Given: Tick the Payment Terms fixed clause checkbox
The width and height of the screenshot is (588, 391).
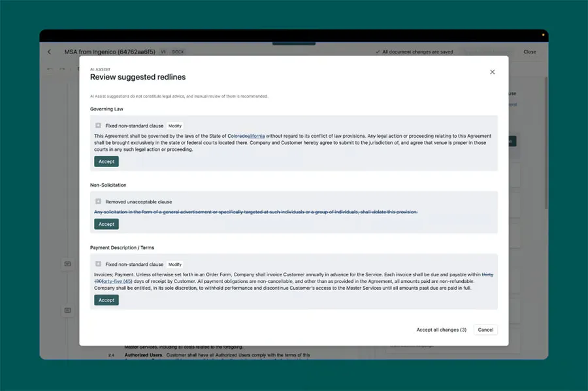Looking at the screenshot, I should pos(98,264).
